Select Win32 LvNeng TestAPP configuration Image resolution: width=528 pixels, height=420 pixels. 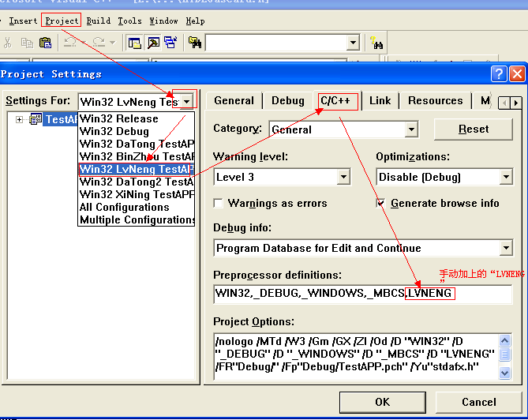click(x=136, y=169)
